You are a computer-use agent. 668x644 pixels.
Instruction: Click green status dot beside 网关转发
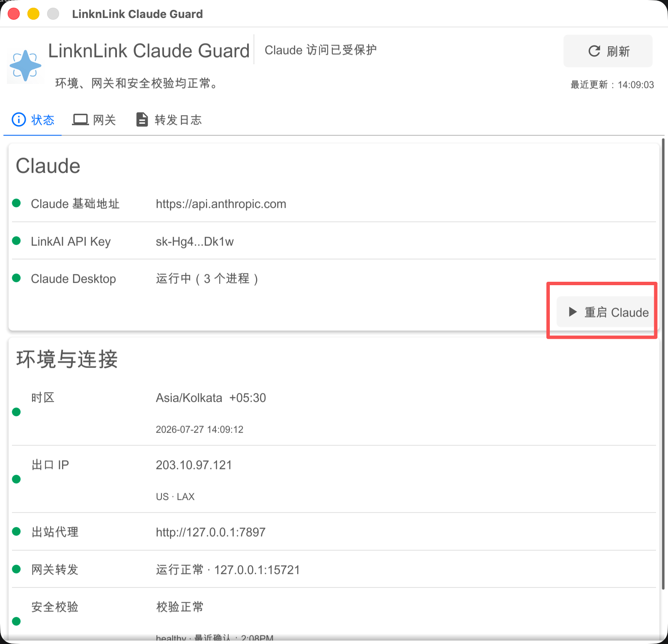pyautogui.click(x=16, y=569)
